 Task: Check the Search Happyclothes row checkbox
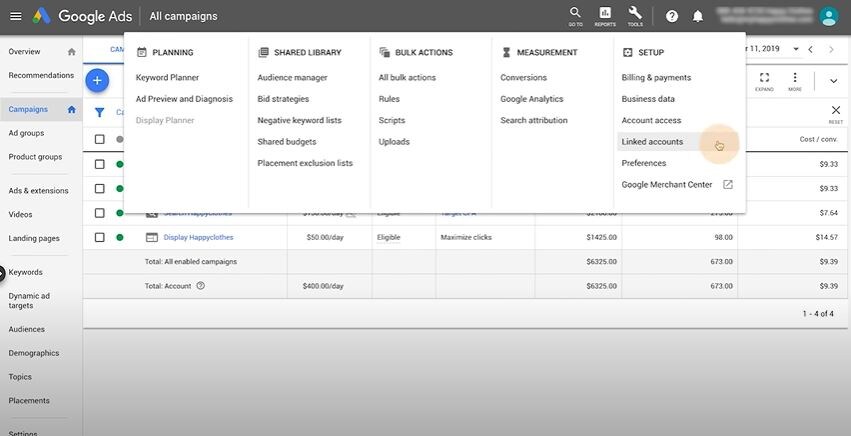click(99, 213)
